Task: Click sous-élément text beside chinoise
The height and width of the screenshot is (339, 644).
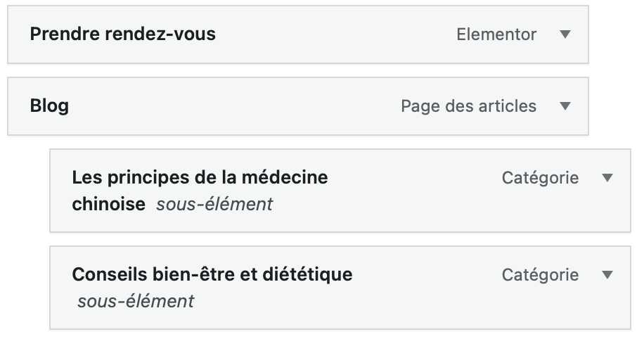Action: [214, 205]
